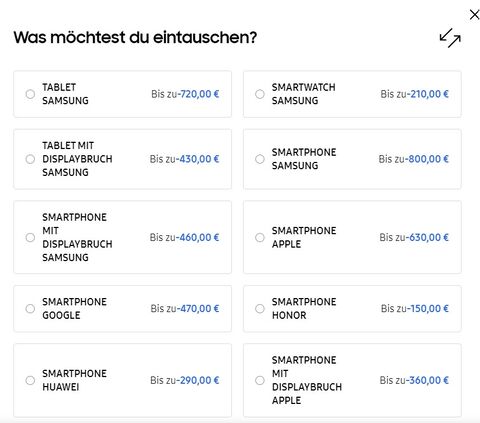Viewport: 480px width, 423px height.
Task: Click the Smartwatch Samsung label text
Action: tap(304, 94)
